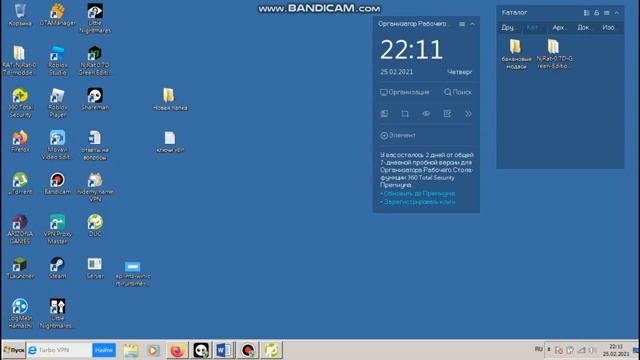Select the ARIZONA GAMES shortcut
The width and height of the screenshot is (640, 360).
20,229
